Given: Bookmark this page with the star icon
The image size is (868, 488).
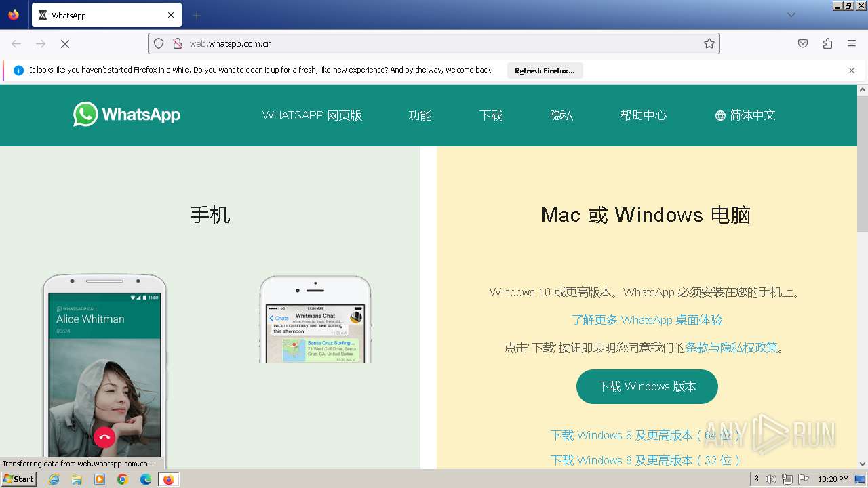Looking at the screenshot, I should pyautogui.click(x=709, y=43).
